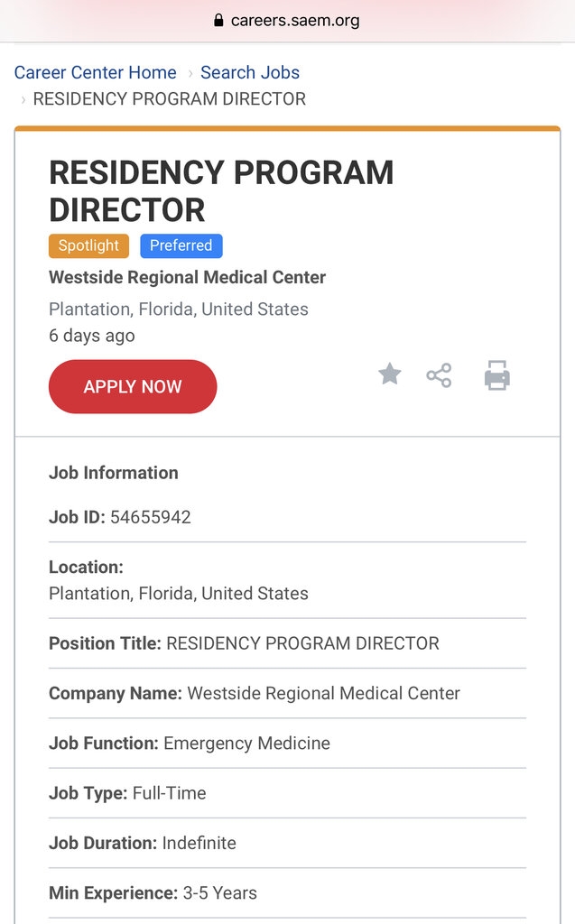The width and height of the screenshot is (575, 924).
Task: Print the job posting via printer icon
Action: pos(497,375)
